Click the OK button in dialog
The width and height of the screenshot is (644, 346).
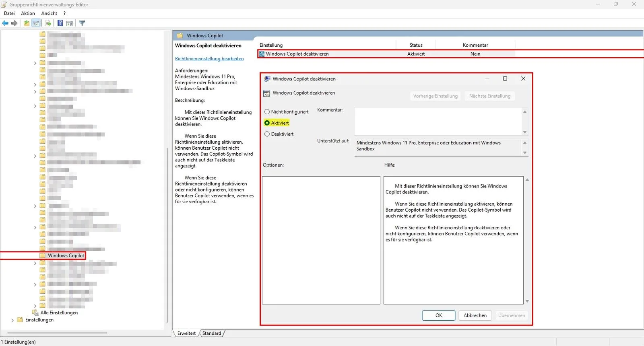click(x=438, y=315)
